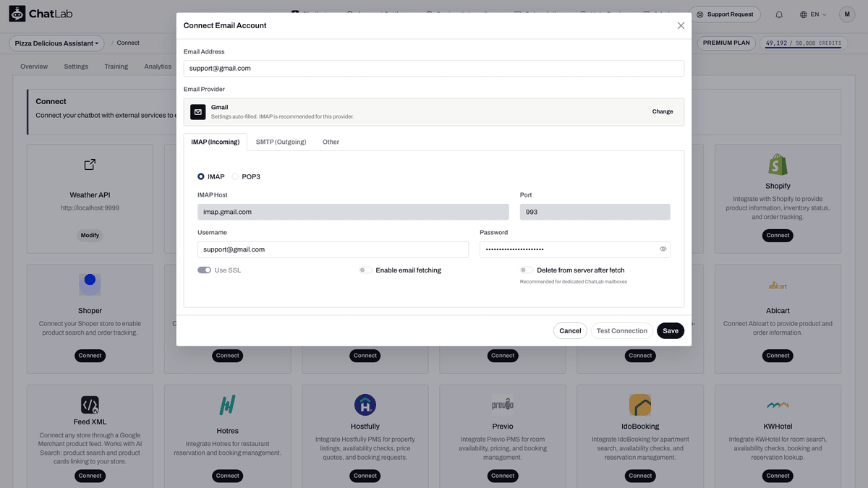This screenshot has width=868, height=488.
Task: Toggle Delete from server after fetch
Action: pos(527,270)
